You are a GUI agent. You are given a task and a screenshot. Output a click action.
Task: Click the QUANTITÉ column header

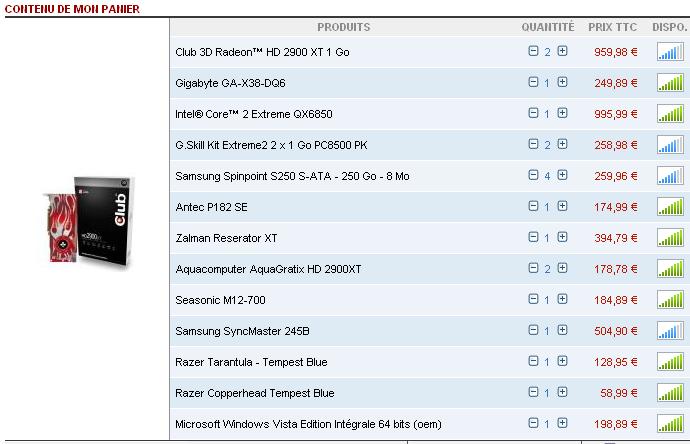(548, 27)
